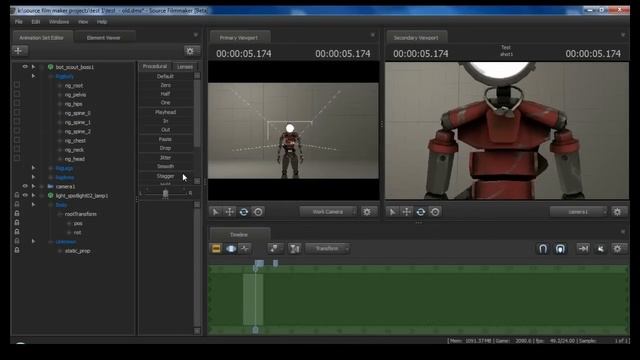Check the box beside rig_chest
Viewport: 640px width, 360px height.
[x=17, y=140]
